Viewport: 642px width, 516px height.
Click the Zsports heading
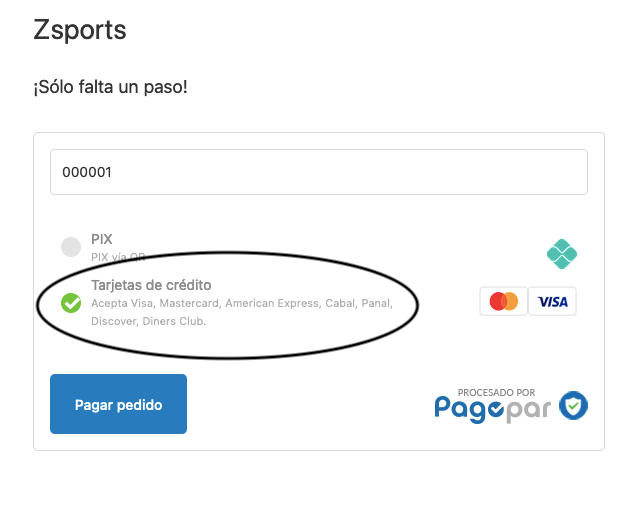click(x=80, y=30)
